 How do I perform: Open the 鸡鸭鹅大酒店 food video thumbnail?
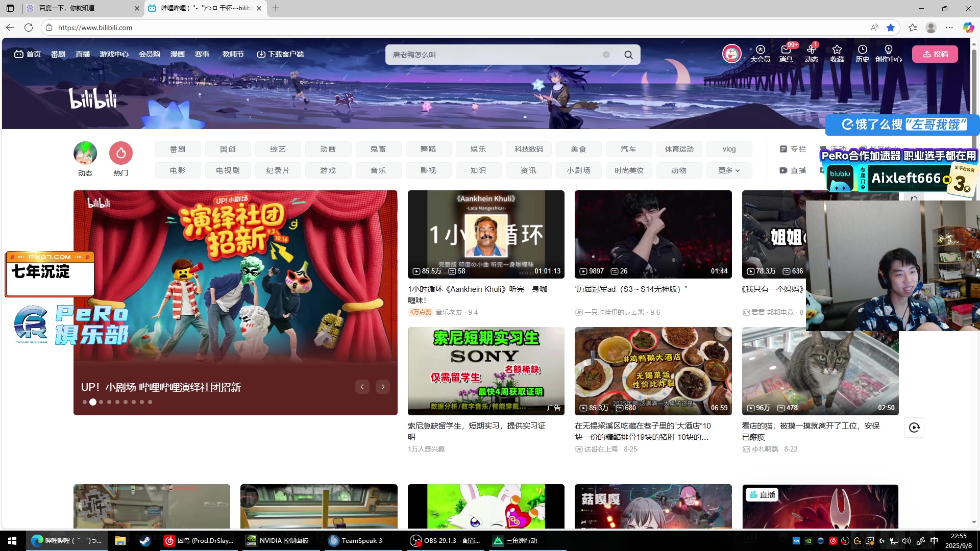653,371
